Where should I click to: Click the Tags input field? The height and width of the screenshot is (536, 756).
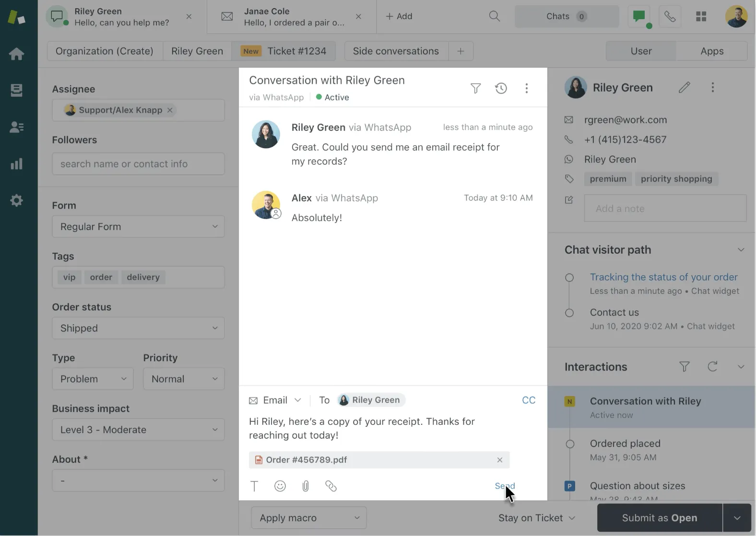click(x=138, y=277)
